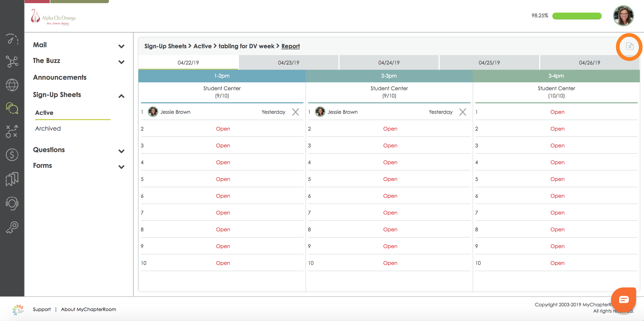644x321 pixels.
Task: Click the key icon in sidebar
Action: [x=12, y=227]
